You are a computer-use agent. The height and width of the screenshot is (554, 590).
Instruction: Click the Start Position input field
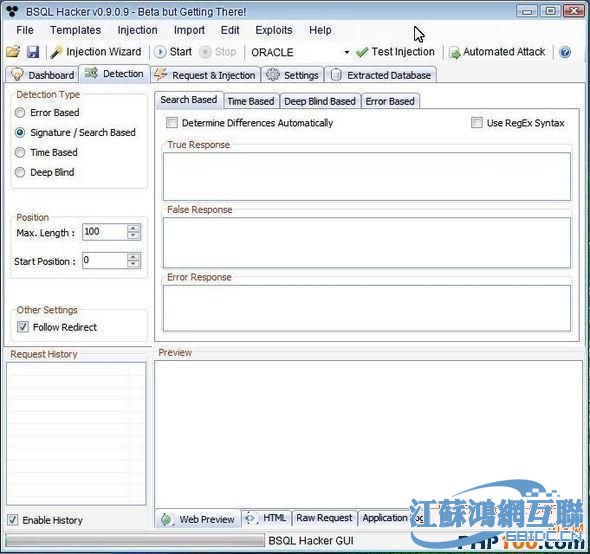point(104,260)
